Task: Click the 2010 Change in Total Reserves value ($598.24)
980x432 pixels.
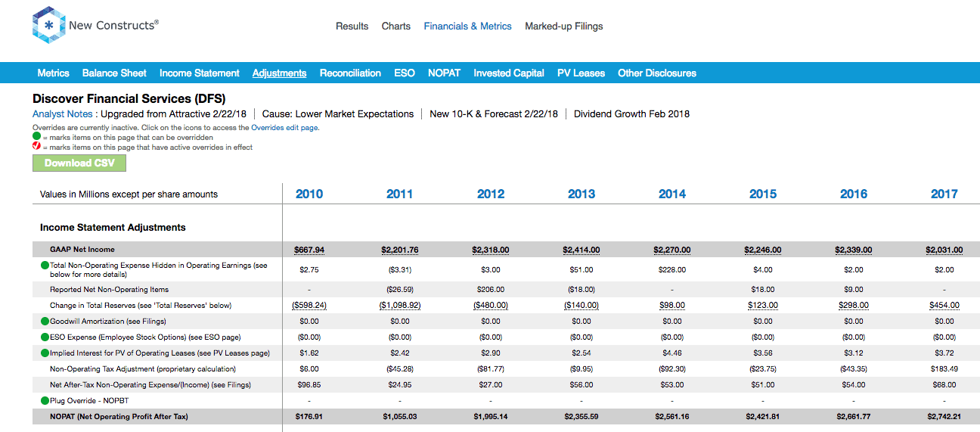Action: 309,306
